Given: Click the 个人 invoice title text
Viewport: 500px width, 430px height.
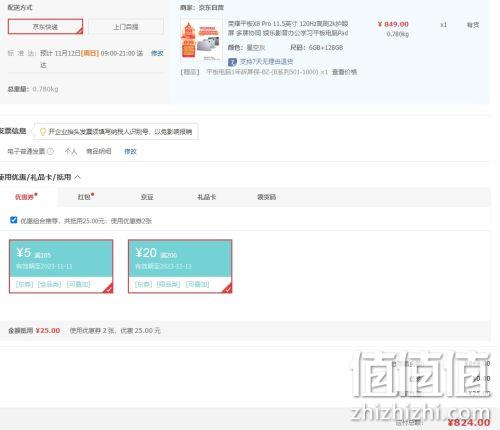Looking at the screenshot, I should pos(71,151).
